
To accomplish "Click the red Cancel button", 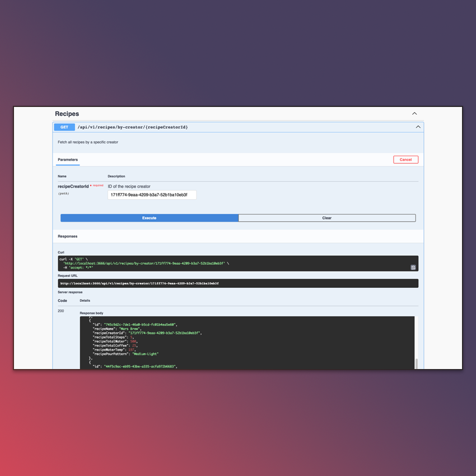I will point(405,160).
